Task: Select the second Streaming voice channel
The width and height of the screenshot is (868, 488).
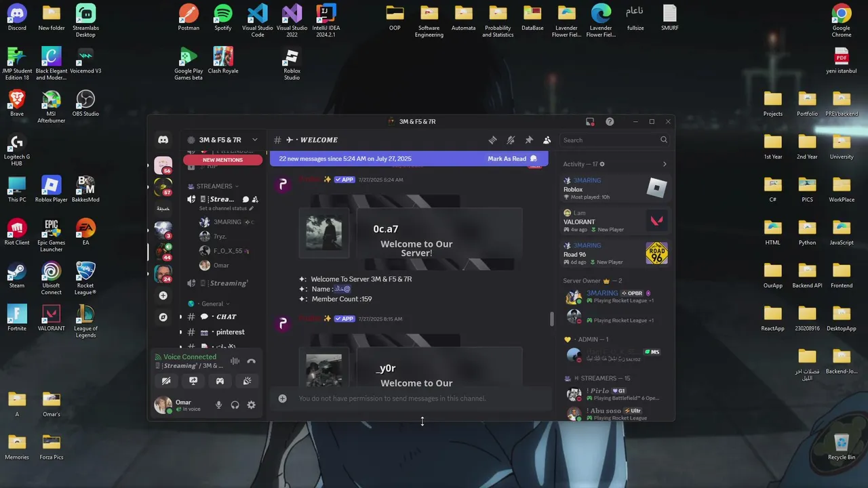Action: pyautogui.click(x=222, y=283)
